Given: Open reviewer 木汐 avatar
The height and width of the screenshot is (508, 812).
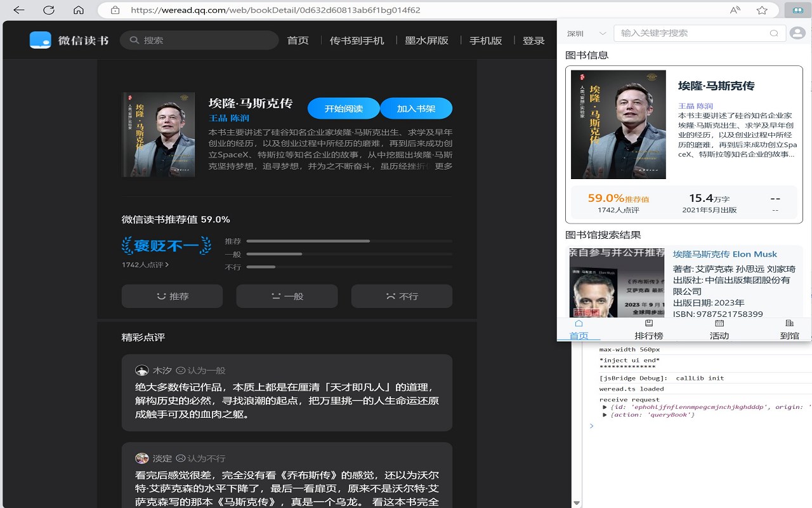Looking at the screenshot, I should coord(141,370).
